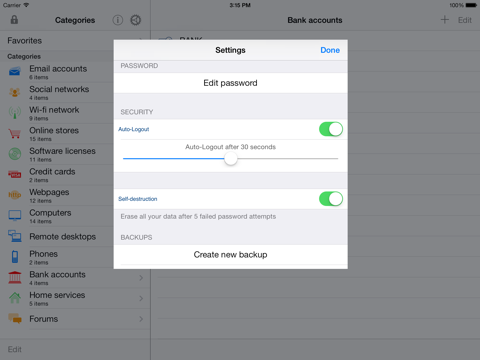
Task: Disable the Self-destruction switch
Action: (x=331, y=199)
